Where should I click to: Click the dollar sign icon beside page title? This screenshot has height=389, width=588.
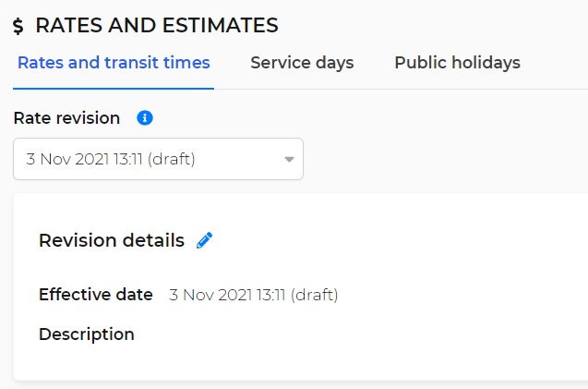pos(18,26)
